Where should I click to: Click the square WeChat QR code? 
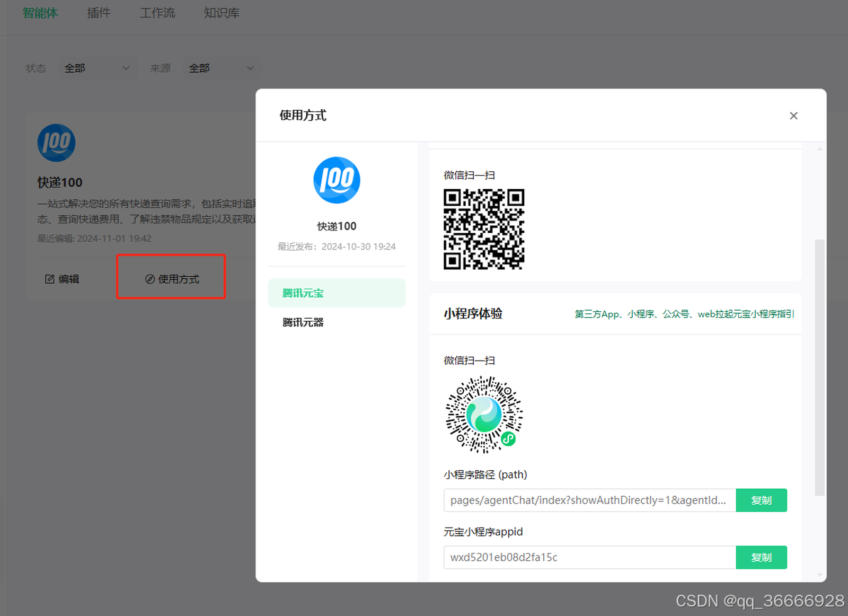coord(483,229)
